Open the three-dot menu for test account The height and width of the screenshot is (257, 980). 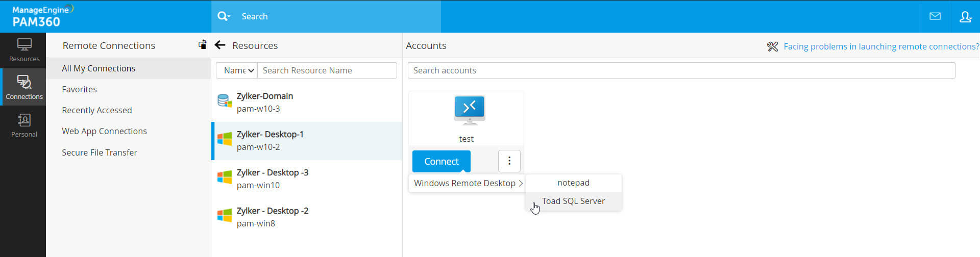pos(509,161)
